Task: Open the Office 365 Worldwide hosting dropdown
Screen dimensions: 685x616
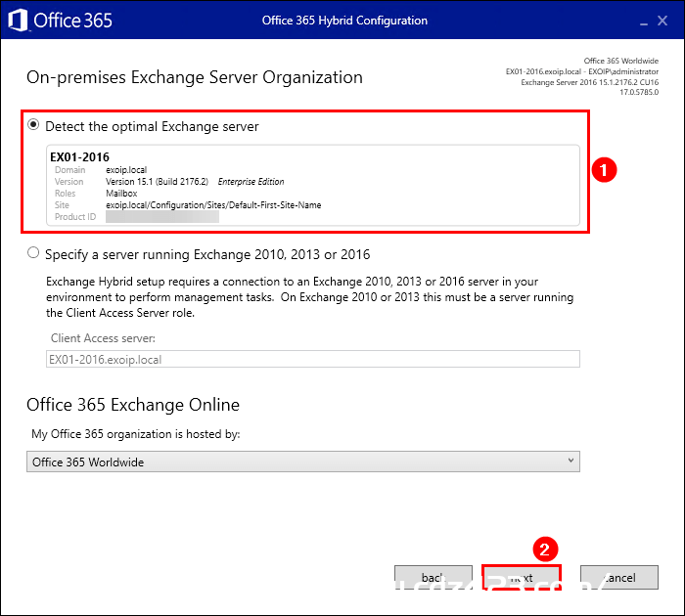Action: click(x=303, y=462)
